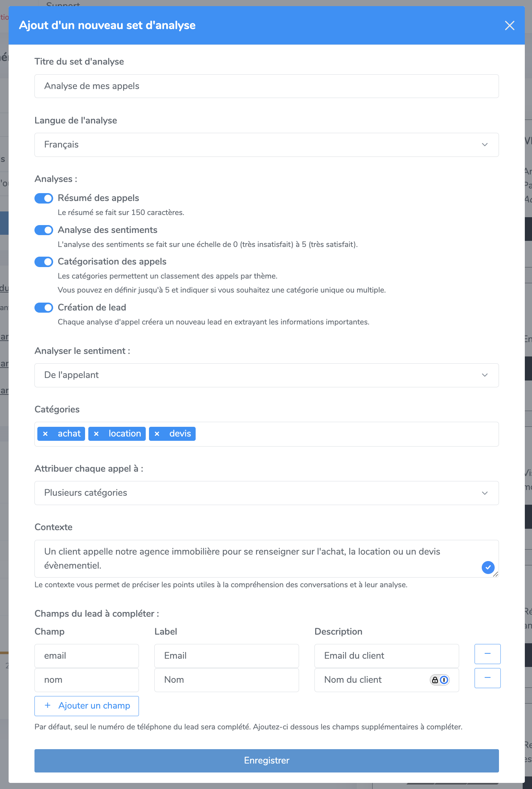
Task: Disable the Résumé des appels toggle
Action: point(44,198)
